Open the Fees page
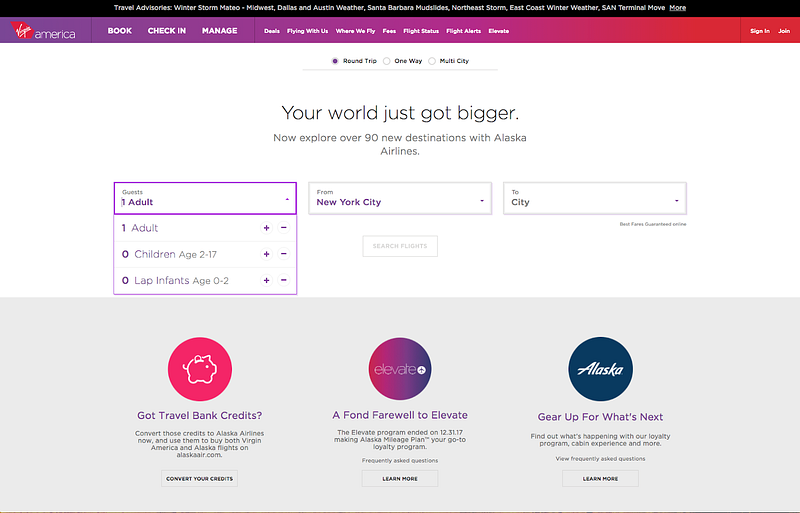Image resolution: width=800 pixels, height=513 pixels. tap(389, 31)
